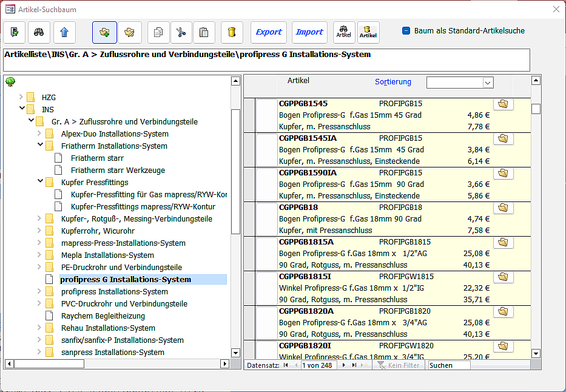Click the add new folder icon

point(104,32)
